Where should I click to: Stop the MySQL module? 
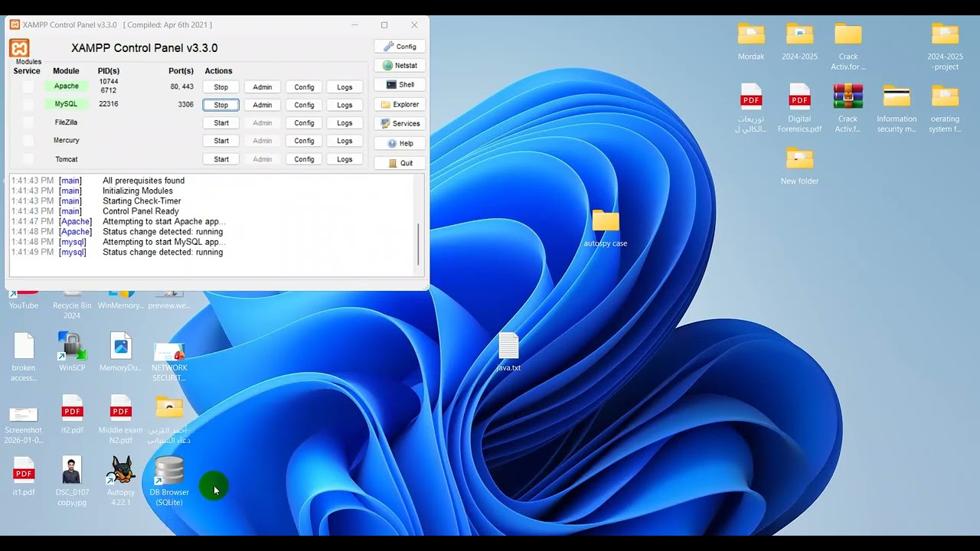221,105
